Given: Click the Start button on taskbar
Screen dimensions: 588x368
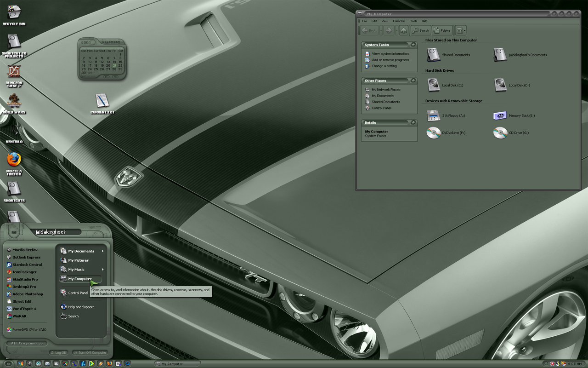Looking at the screenshot, I should click(8, 364).
